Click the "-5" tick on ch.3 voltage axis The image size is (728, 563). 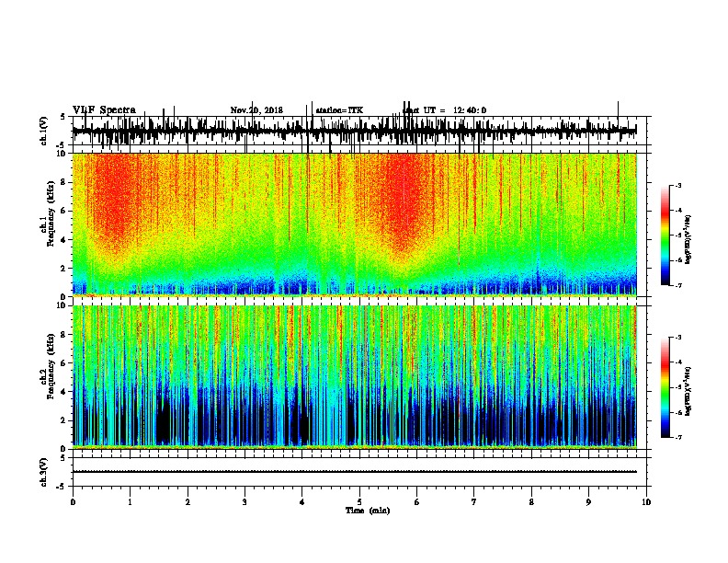pyautogui.click(x=63, y=487)
